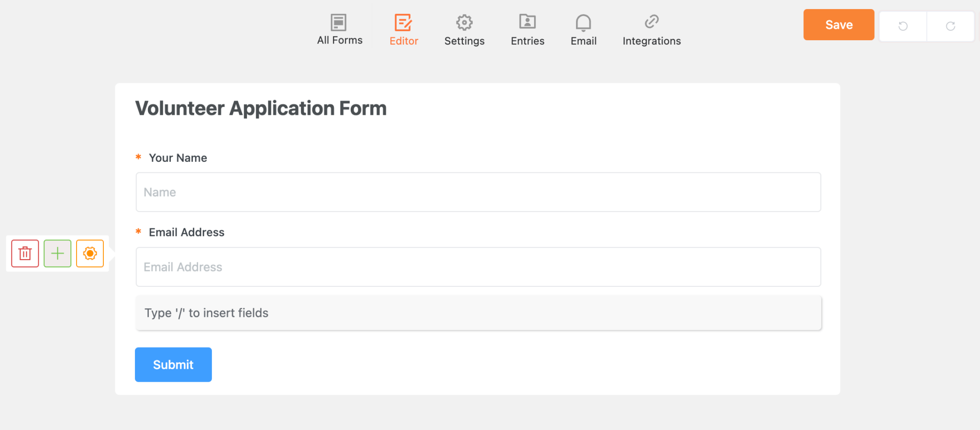Screen dimensions: 980x430
Task: Click the 'Type / to insert fields' area
Action: [478, 313]
